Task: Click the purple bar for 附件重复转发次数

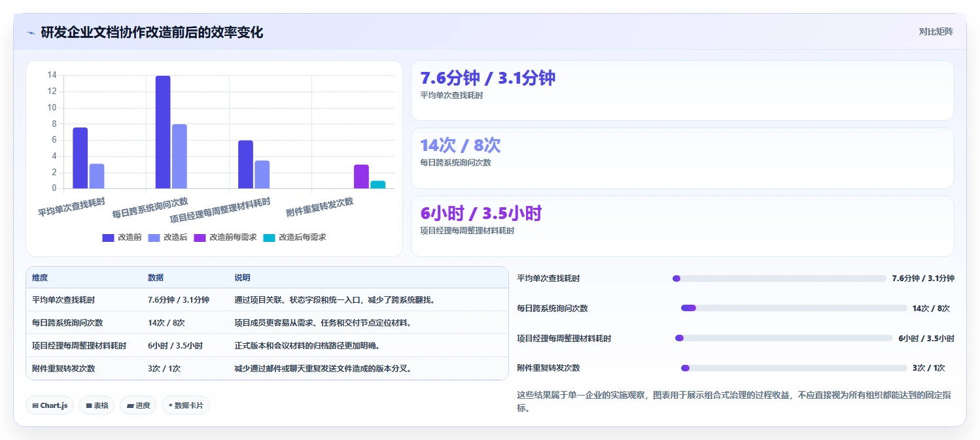Action: [361, 177]
